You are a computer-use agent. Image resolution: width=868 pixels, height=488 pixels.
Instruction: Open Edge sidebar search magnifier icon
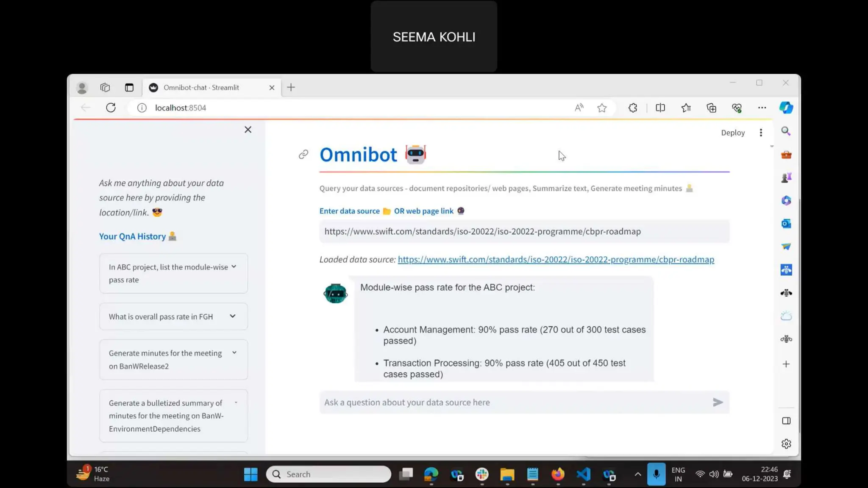[x=786, y=131]
